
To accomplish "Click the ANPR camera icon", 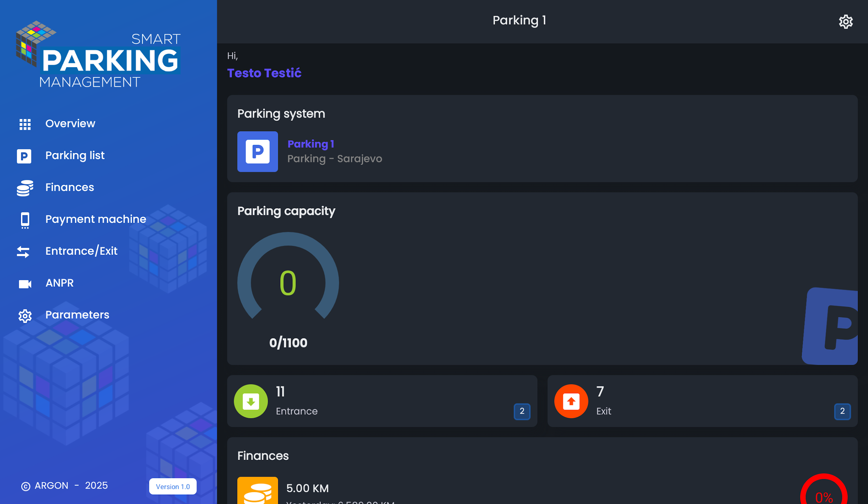I will (x=25, y=284).
